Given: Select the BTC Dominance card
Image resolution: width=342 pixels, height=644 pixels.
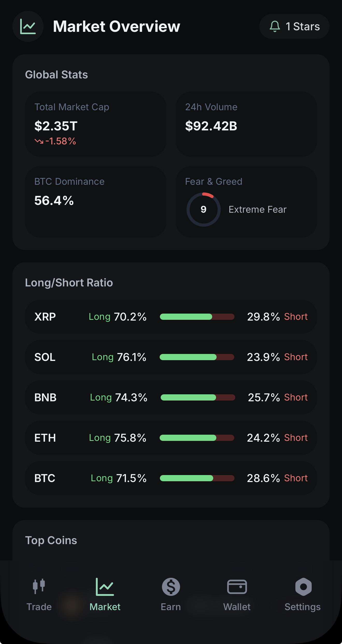Looking at the screenshot, I should (95, 202).
